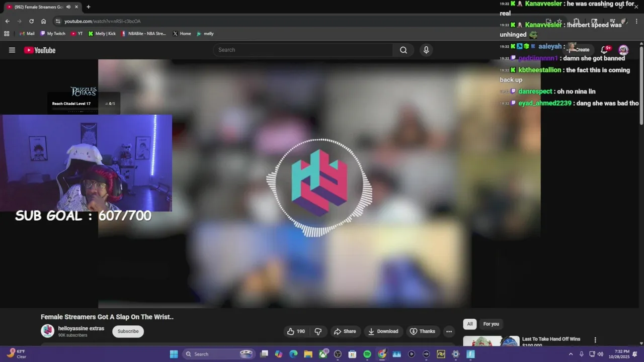Open the apps grid in bookmarks bar
The image size is (644, 362).
click(x=7, y=34)
